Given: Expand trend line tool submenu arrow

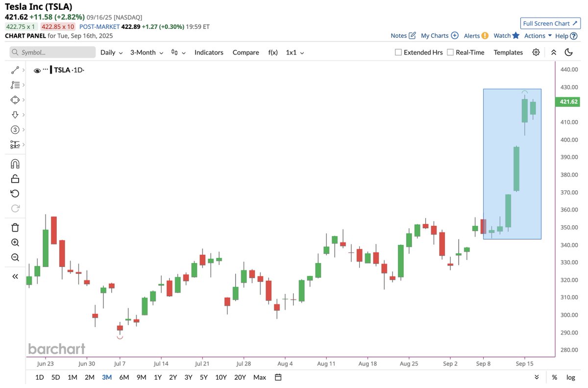Looking at the screenshot, I should click(24, 71).
